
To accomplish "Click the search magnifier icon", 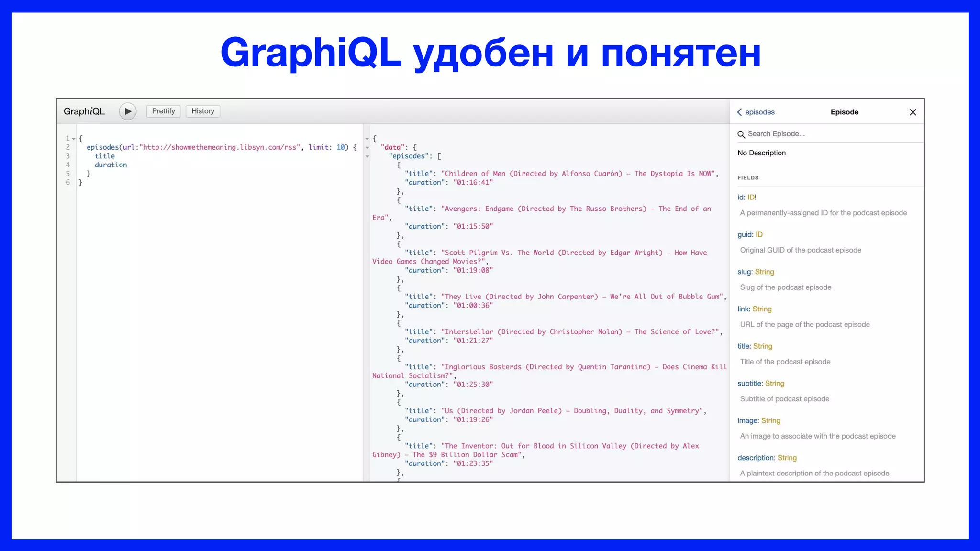I will click(x=741, y=134).
